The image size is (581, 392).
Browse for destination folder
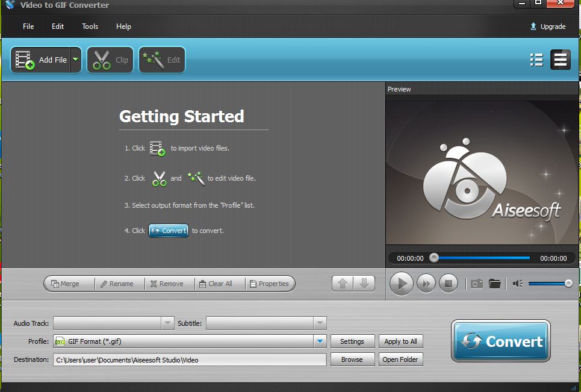352,359
